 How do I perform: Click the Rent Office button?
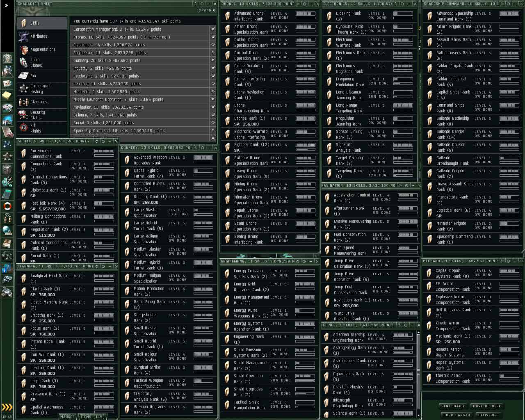453,406
